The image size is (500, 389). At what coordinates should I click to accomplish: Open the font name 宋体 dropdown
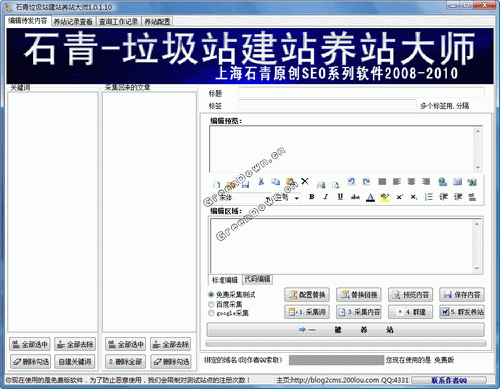point(245,197)
